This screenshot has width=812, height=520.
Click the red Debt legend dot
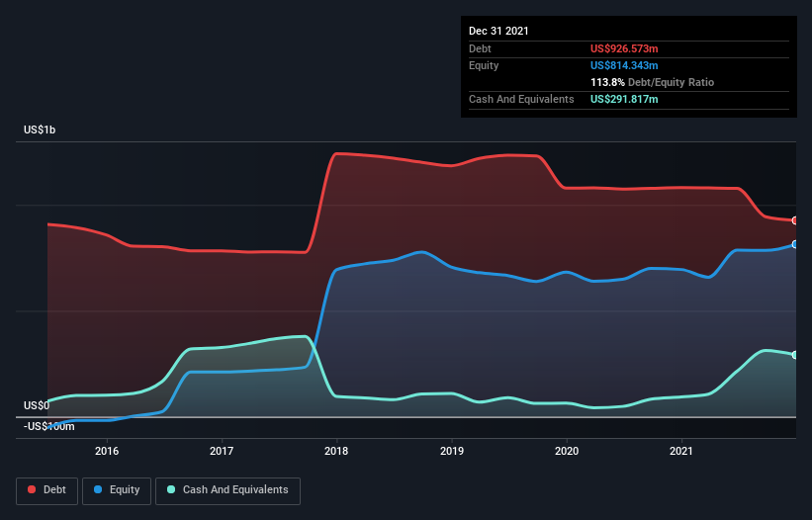point(32,489)
